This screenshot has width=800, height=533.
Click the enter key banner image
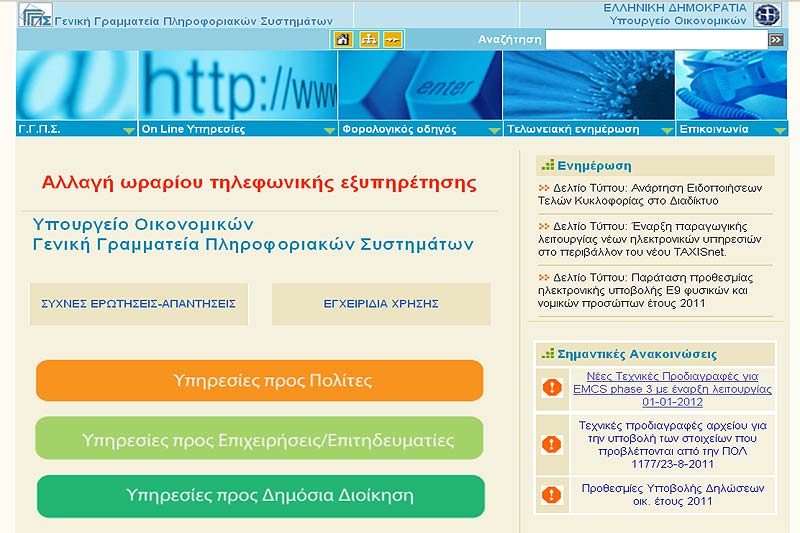coord(420,85)
